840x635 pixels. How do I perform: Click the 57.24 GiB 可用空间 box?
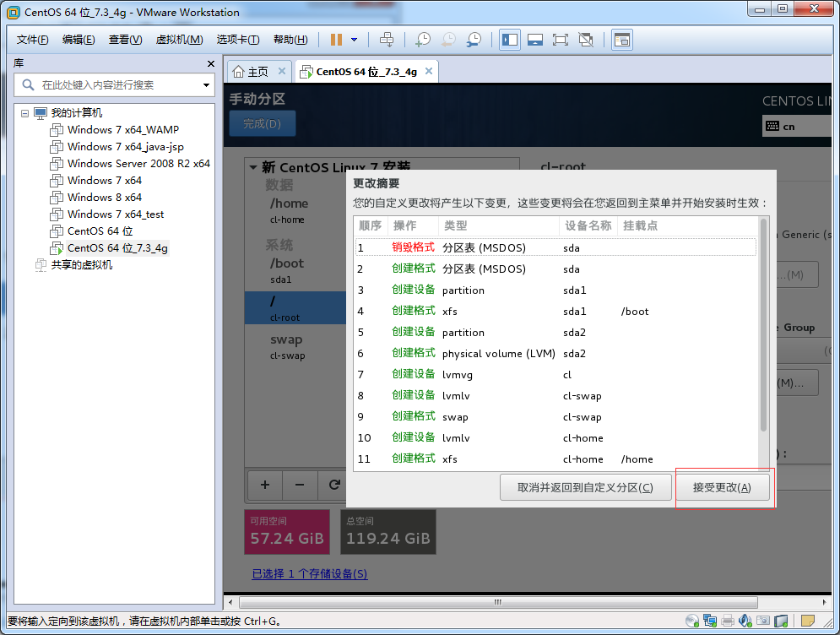(287, 532)
